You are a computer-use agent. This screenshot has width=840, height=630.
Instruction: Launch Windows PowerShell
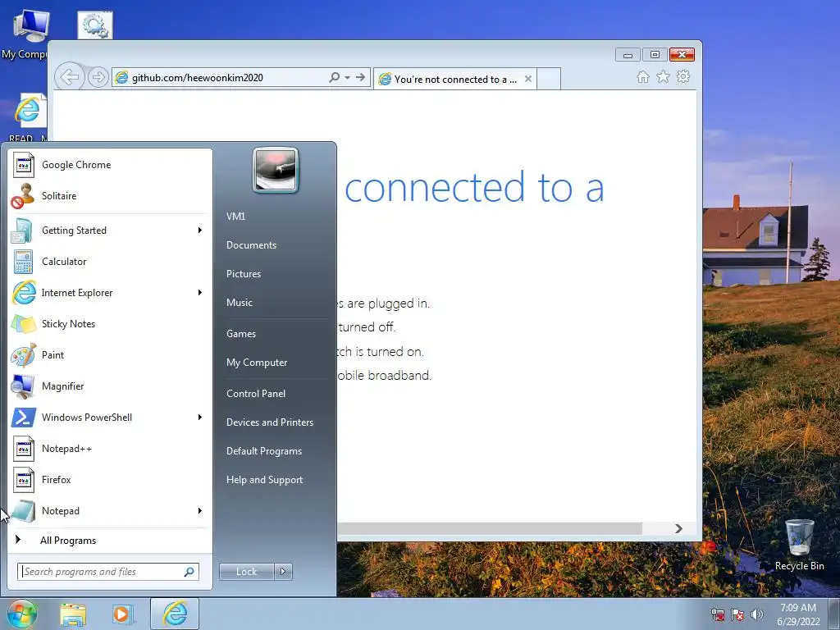110,418
